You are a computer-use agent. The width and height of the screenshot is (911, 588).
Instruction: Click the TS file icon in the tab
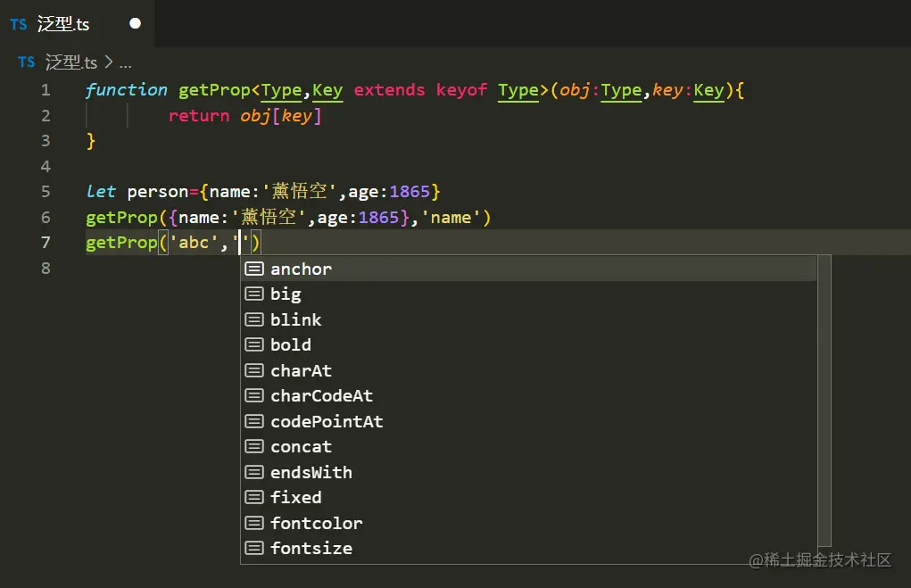(x=19, y=24)
